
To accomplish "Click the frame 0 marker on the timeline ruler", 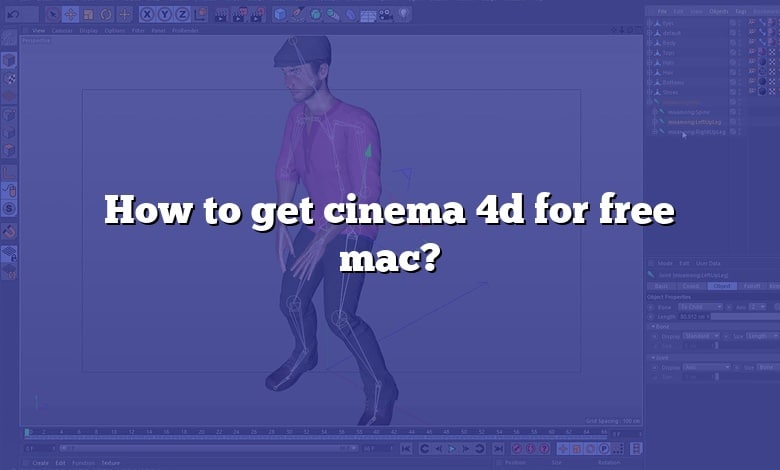I will 27,433.
